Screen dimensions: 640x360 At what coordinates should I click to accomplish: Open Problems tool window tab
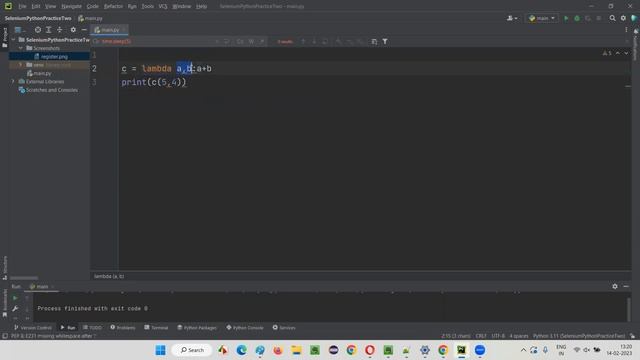click(x=123, y=328)
